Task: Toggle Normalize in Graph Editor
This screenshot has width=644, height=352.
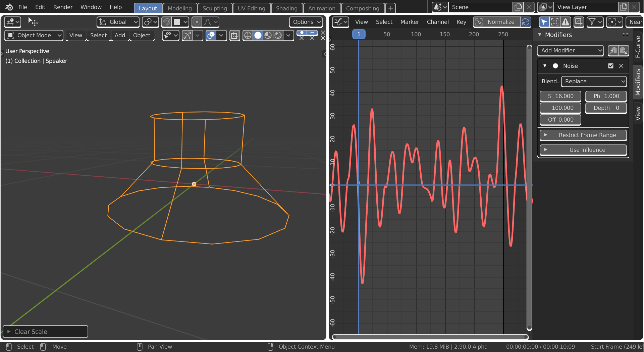Action: pos(496,22)
